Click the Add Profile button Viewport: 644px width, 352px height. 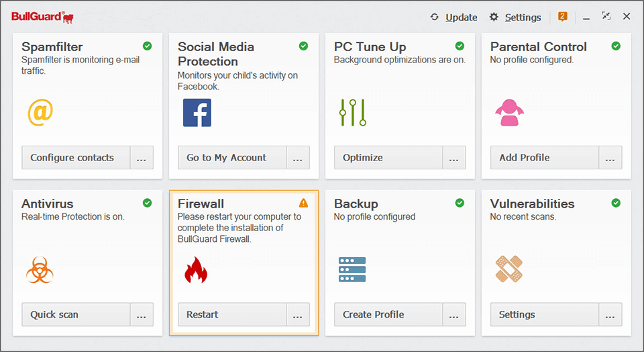[544, 158]
